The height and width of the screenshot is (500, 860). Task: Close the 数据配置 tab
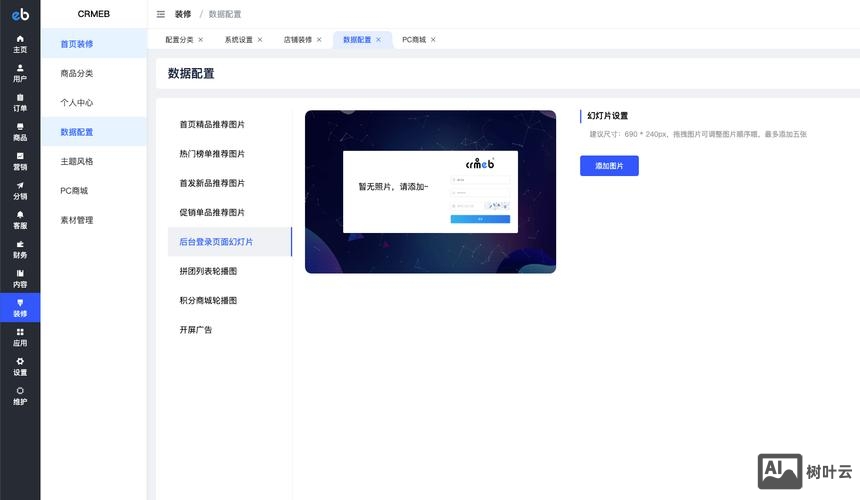coord(378,39)
